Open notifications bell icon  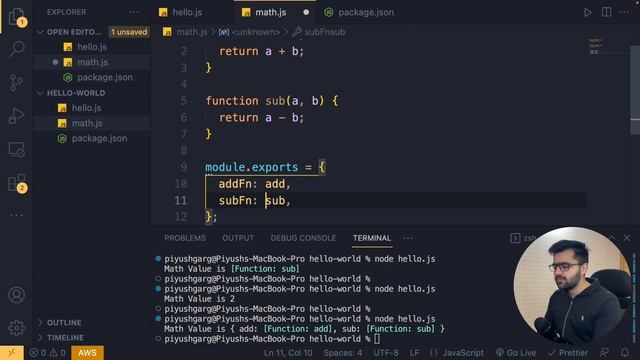tap(624, 353)
